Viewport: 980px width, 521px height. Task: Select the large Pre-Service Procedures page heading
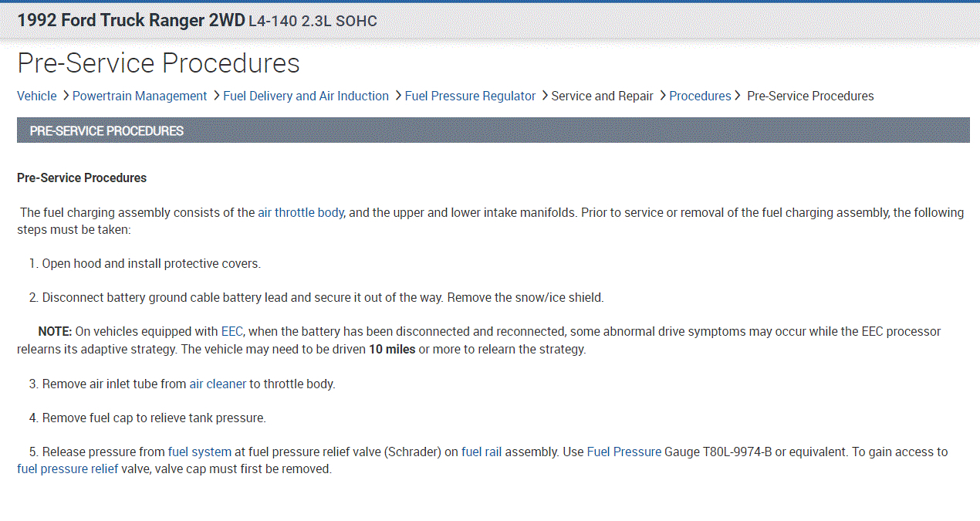pyautogui.click(x=158, y=63)
